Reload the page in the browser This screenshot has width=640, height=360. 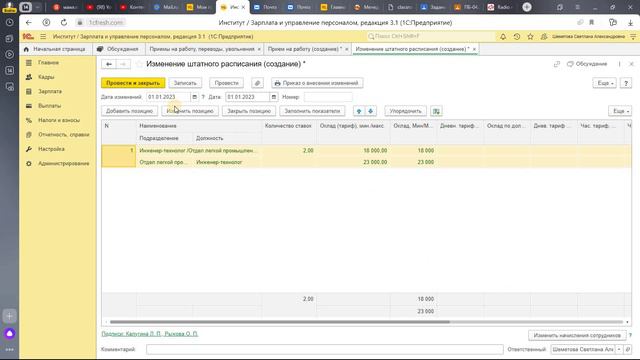click(x=64, y=22)
